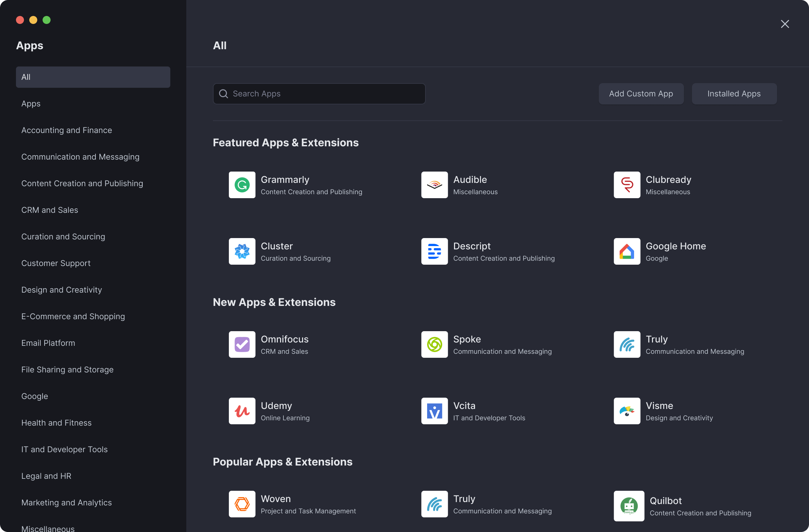This screenshot has height=532, width=809.
Task: Open the Google category in sidebar
Action: (x=93, y=396)
